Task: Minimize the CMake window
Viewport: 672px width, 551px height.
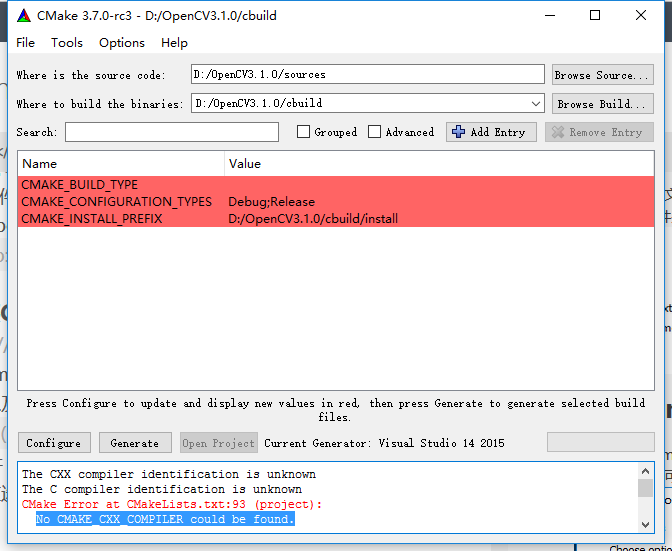Action: [x=550, y=15]
